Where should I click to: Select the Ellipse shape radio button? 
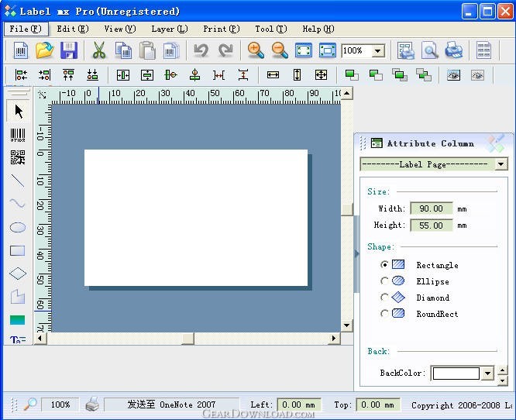click(384, 281)
